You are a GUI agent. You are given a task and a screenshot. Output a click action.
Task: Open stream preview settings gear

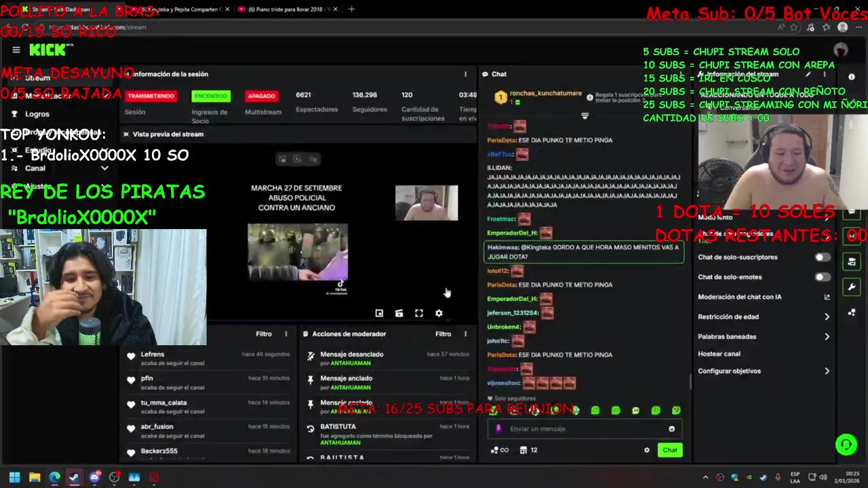click(439, 313)
